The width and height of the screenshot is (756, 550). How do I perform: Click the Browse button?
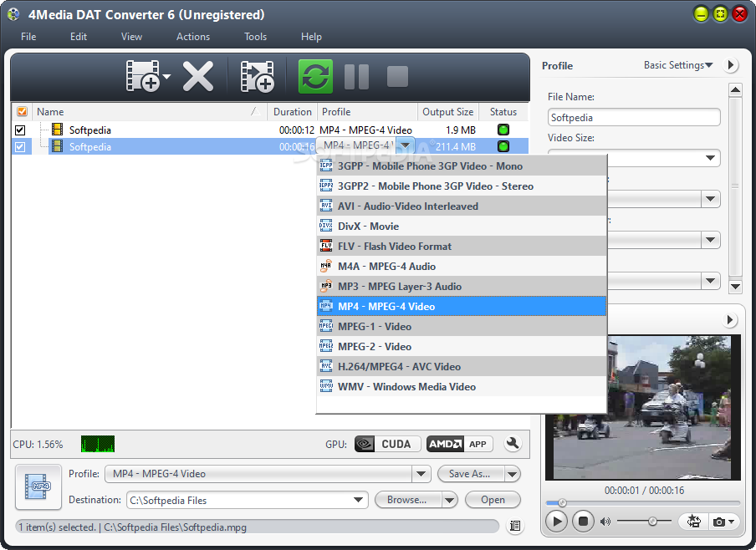[407, 500]
